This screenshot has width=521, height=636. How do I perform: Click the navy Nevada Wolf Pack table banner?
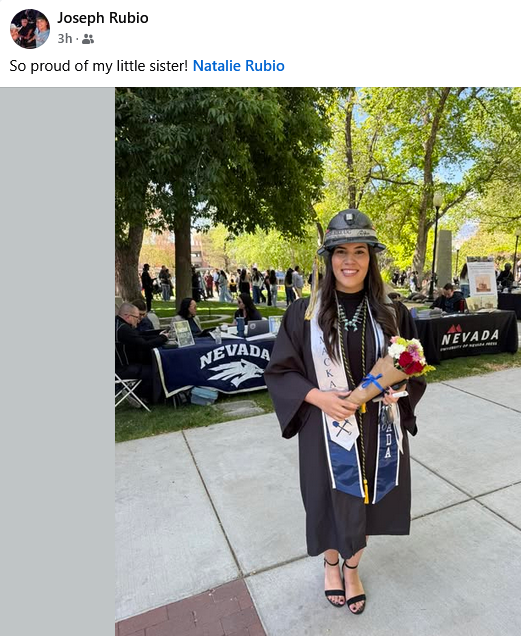click(x=215, y=366)
